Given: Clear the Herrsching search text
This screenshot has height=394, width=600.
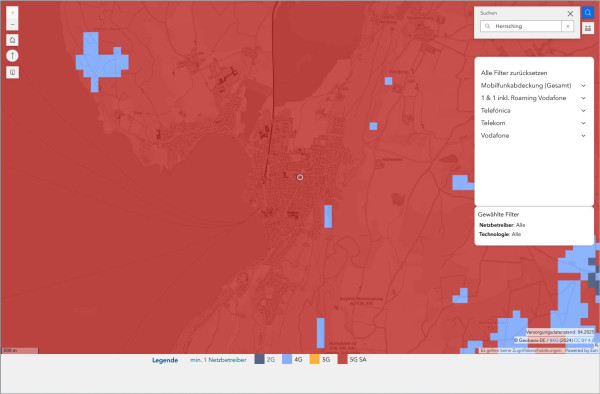Looking at the screenshot, I should (x=567, y=26).
